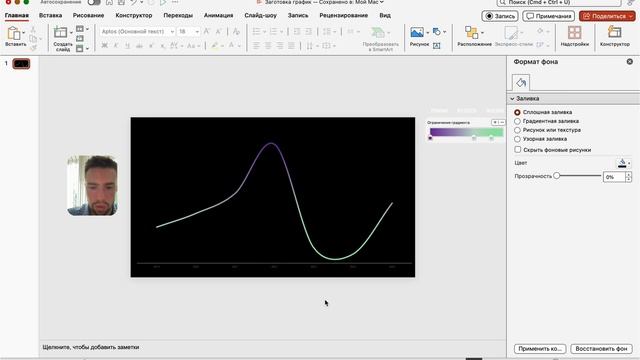
Task: Select Сплошная заливка radio button
Action: pos(517,112)
